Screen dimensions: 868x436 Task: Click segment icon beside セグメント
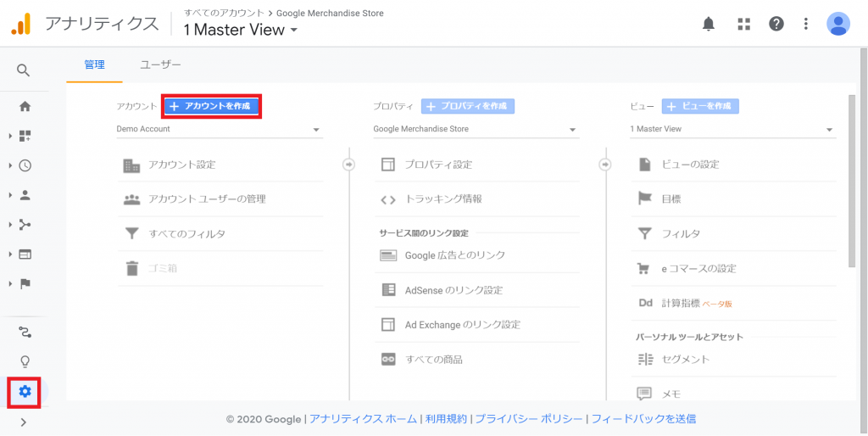pyautogui.click(x=645, y=360)
